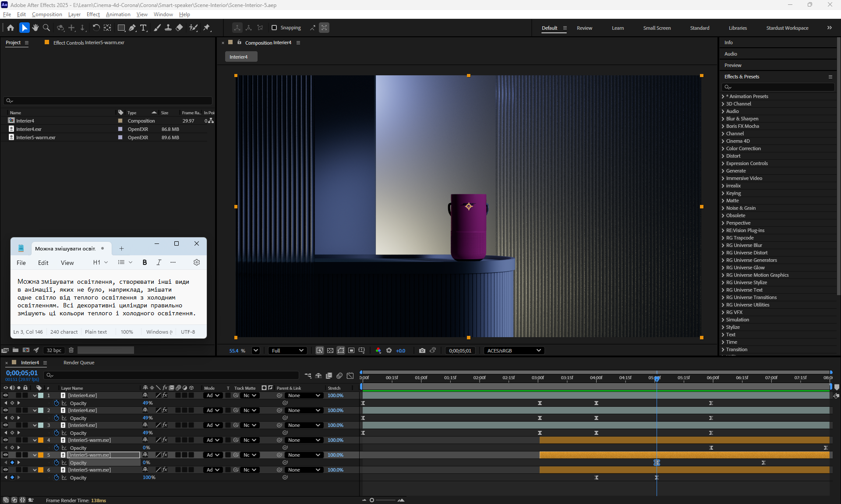Enable the Snapping checkbox
Viewport: 841px width, 504px height.
274,28
